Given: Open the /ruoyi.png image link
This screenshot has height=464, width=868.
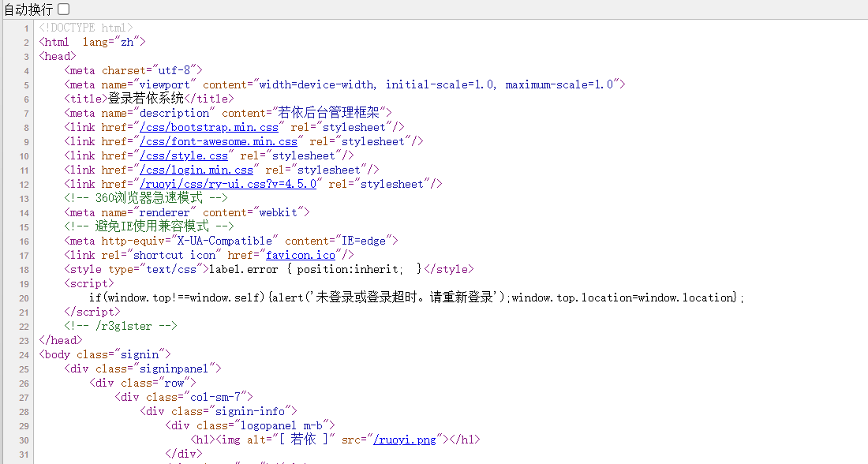Looking at the screenshot, I should [x=405, y=440].
